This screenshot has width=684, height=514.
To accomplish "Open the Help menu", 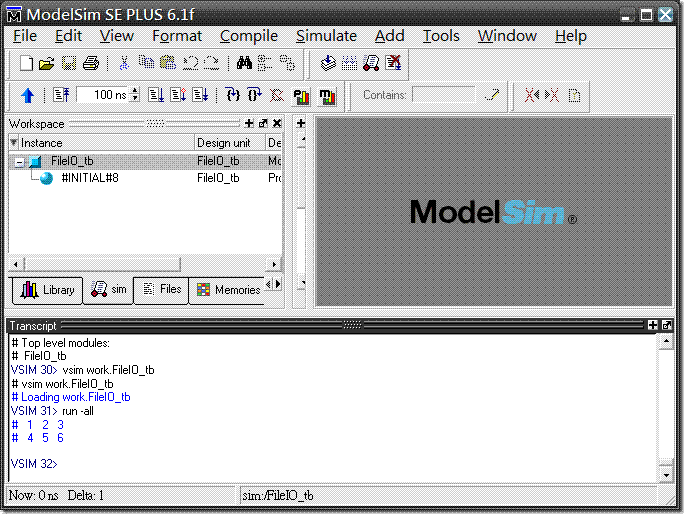I will [571, 36].
